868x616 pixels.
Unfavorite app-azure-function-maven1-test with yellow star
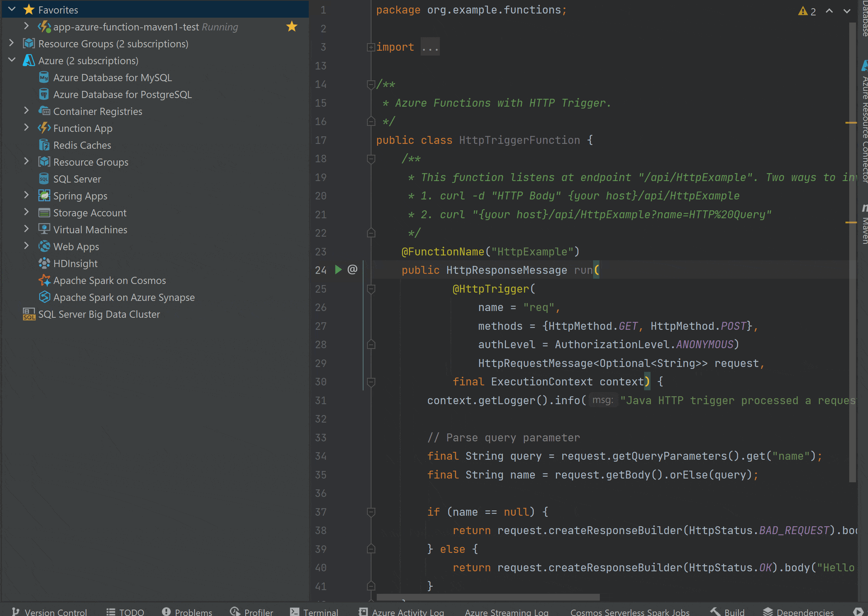tap(291, 27)
